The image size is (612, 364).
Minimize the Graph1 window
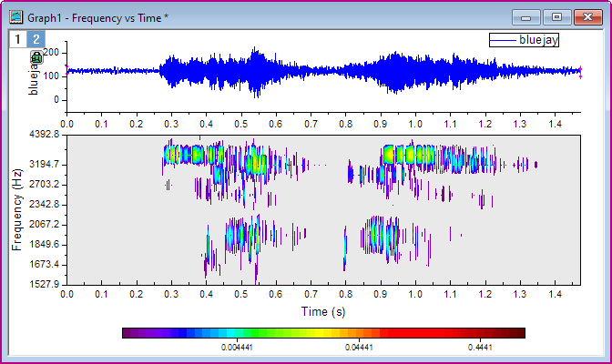527,15
